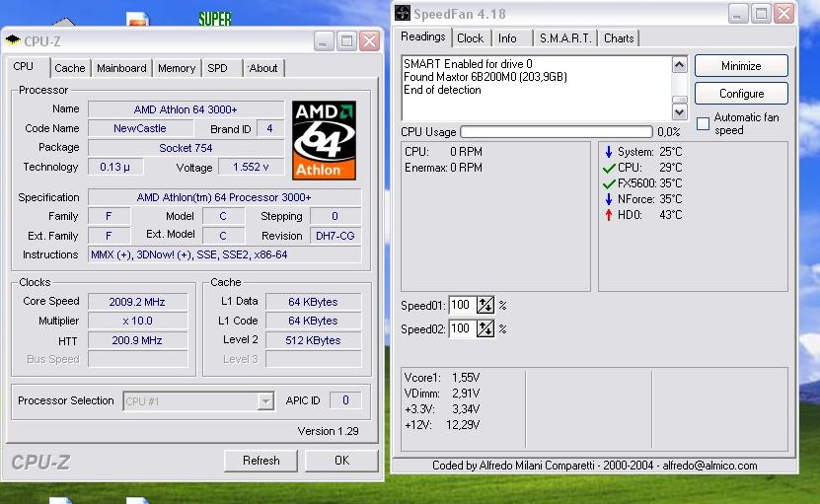Click the Speed02 spinner arrows
The image size is (820, 504).
pyautogui.click(x=485, y=328)
